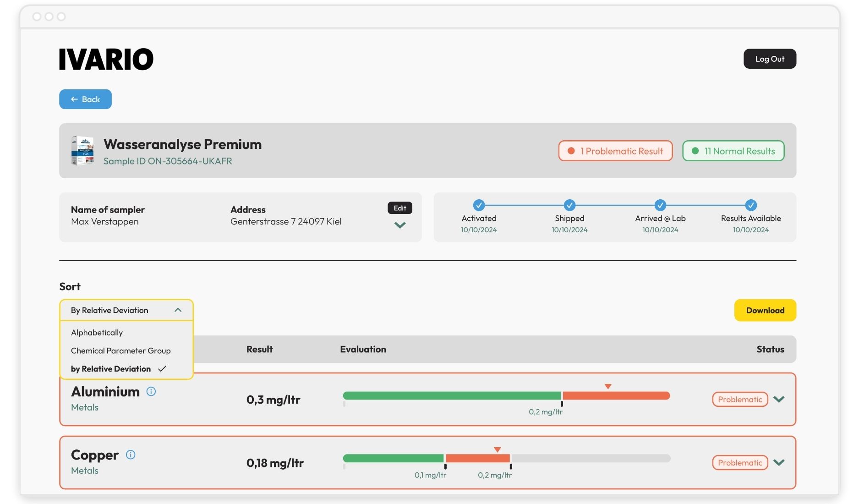This screenshot has width=859, height=504.
Task: Expand the sampler address details chevron
Action: [400, 225]
